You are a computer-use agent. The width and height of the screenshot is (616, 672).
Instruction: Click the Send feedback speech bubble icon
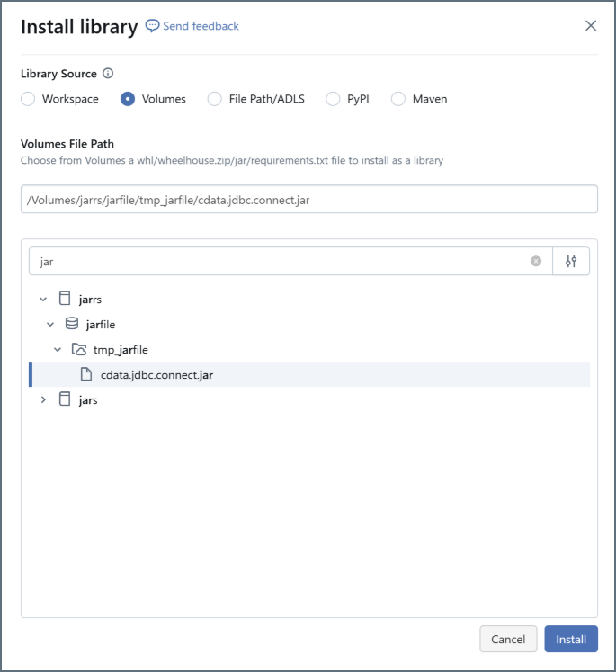point(153,26)
